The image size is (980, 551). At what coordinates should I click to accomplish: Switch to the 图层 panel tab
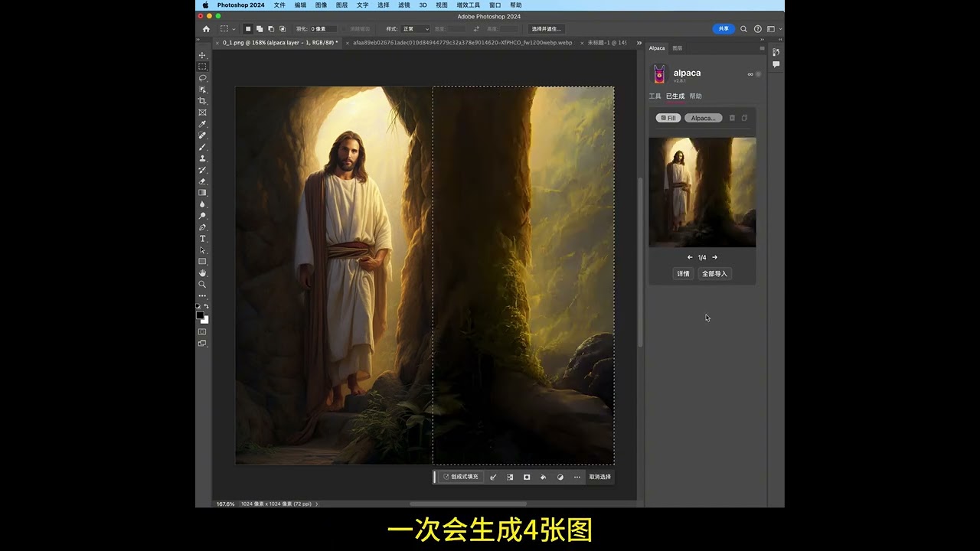coord(678,48)
